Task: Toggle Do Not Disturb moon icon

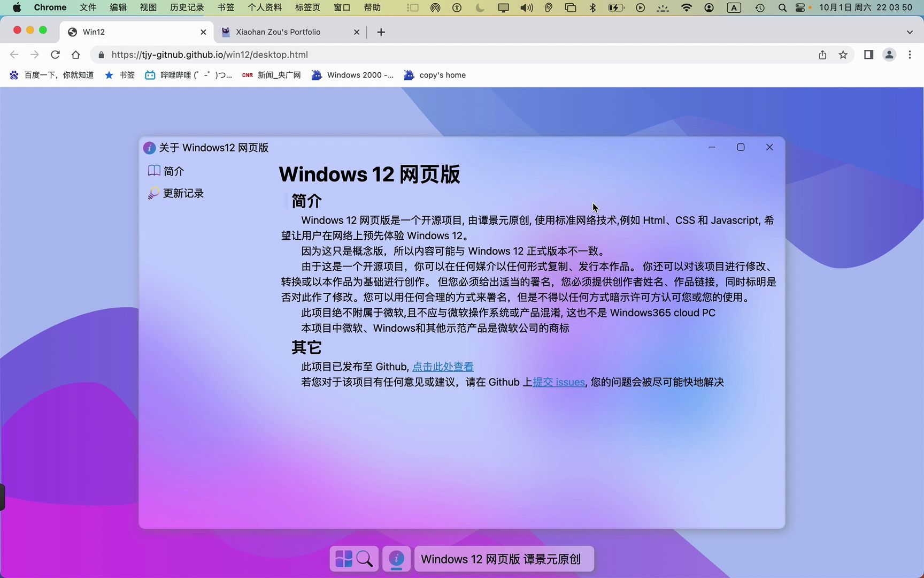Action: (480, 7)
